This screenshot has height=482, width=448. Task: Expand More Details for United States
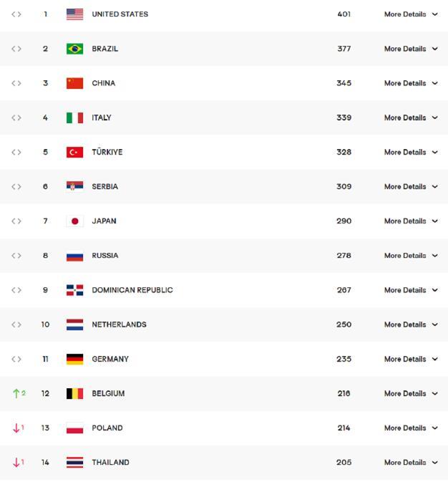411,14
